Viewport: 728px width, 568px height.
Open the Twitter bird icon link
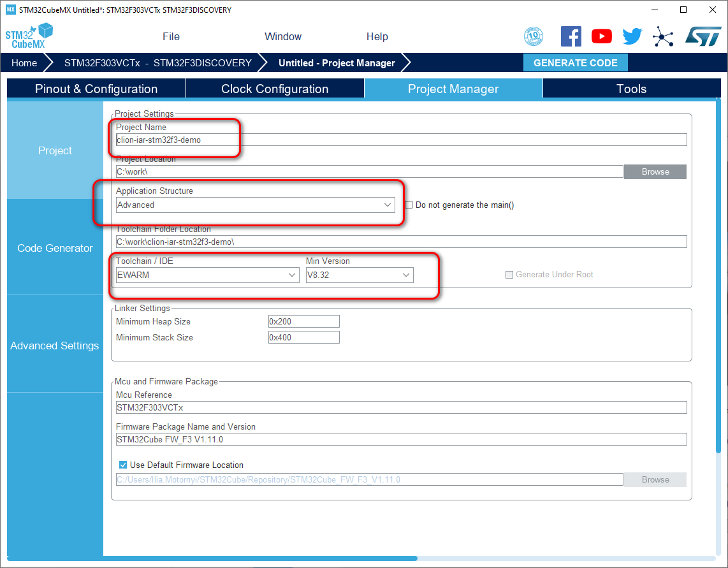point(632,36)
